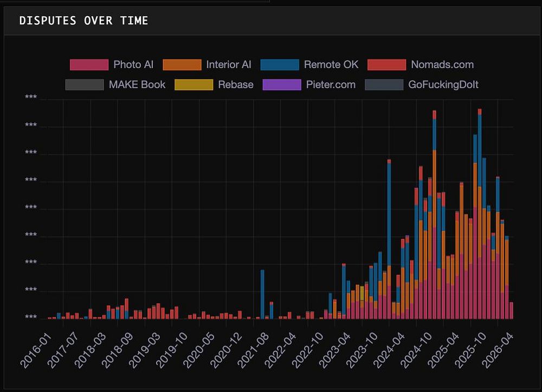Viewport: 542px width, 392px height.
Task: Click the Disputes Over Time panel title
Action: click(83, 21)
